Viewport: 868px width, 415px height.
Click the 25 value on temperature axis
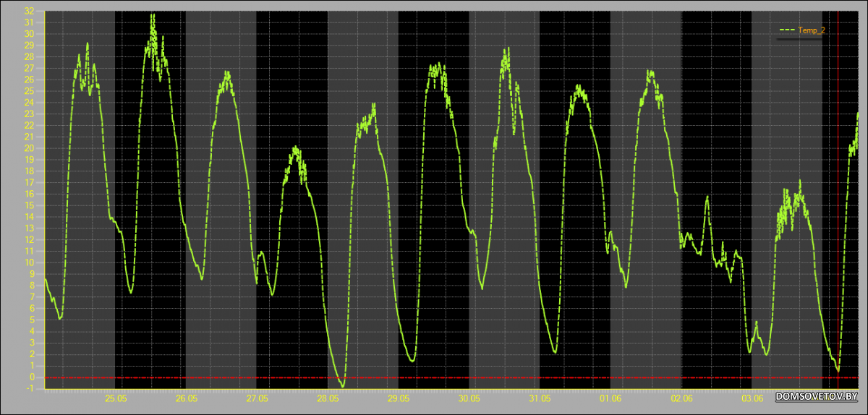(x=29, y=91)
